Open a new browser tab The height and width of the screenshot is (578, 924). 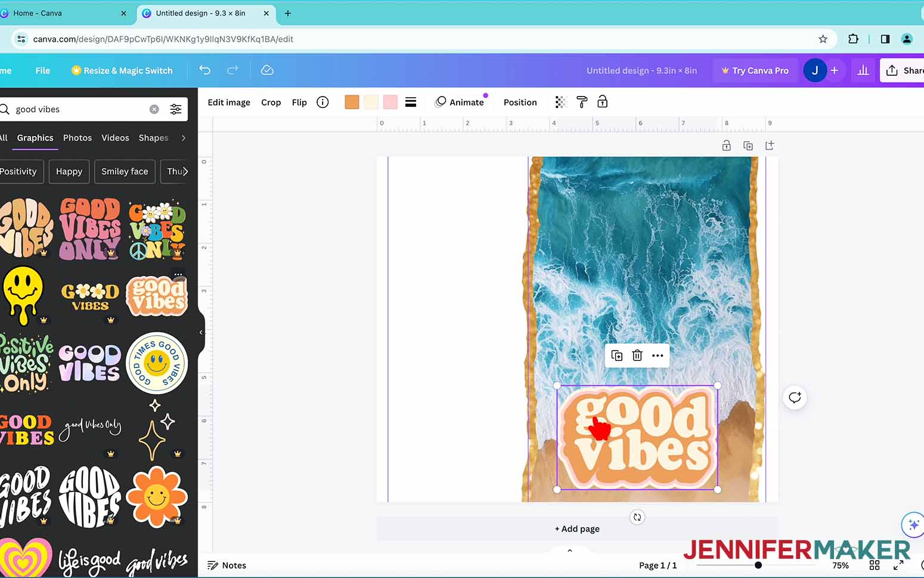click(288, 13)
